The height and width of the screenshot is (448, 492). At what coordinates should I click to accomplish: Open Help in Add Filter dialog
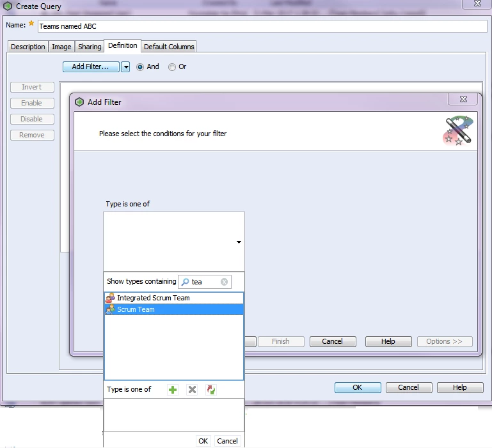click(388, 341)
